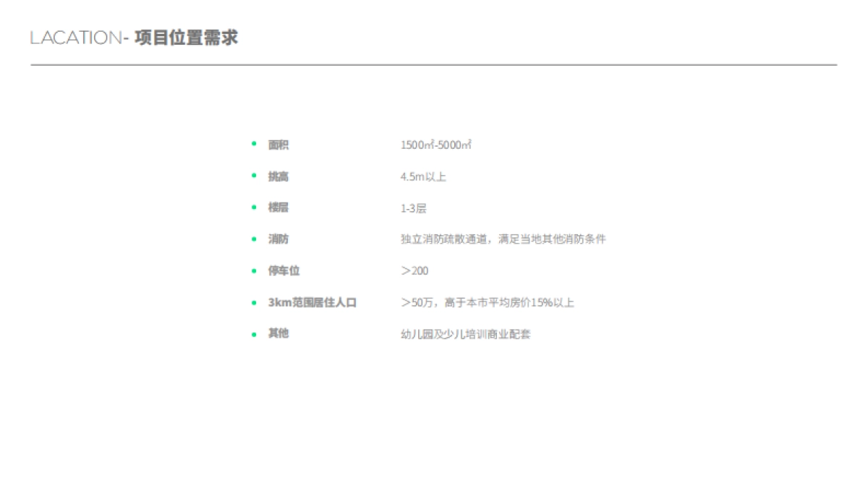Click the ＞200 parking value text
This screenshot has width=868, height=488.
coord(416,270)
